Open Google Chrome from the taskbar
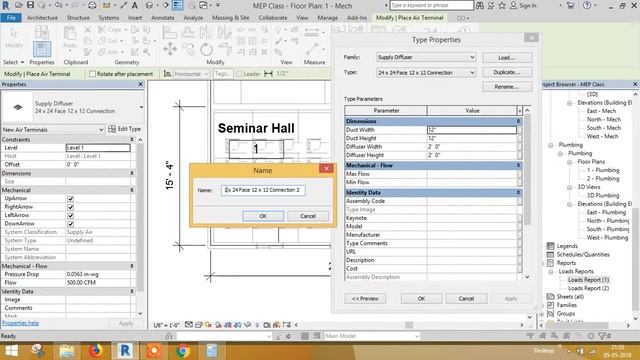This screenshot has width=640, height=360. tap(183, 351)
